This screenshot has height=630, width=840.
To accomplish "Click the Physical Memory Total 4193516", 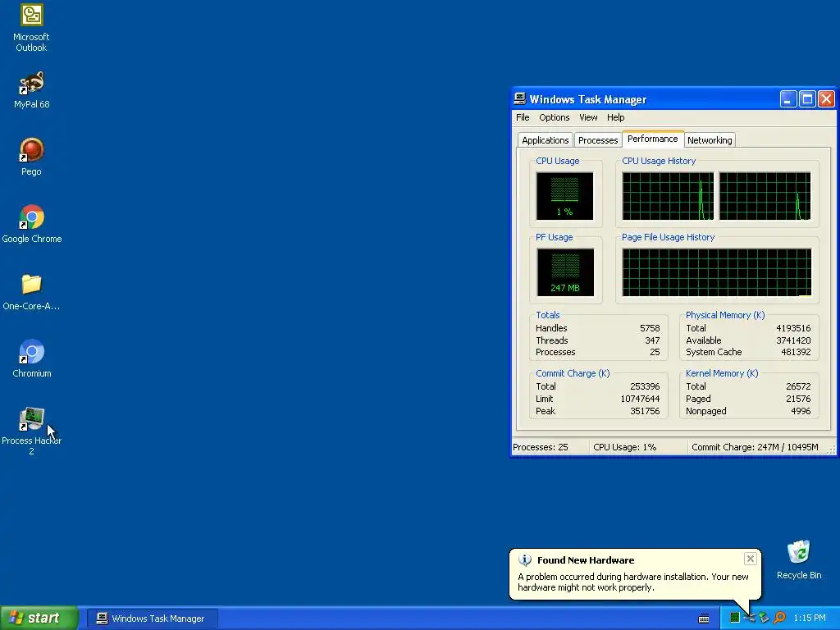I will 793,328.
